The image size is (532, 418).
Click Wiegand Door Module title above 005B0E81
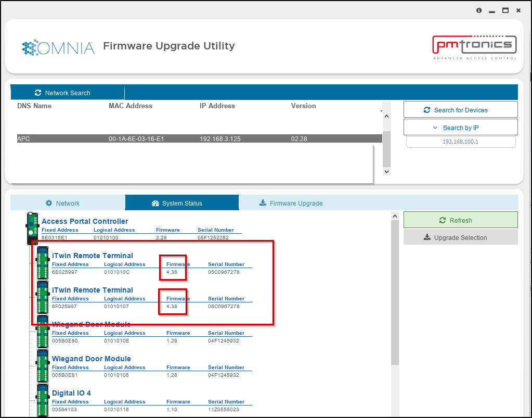click(92, 359)
